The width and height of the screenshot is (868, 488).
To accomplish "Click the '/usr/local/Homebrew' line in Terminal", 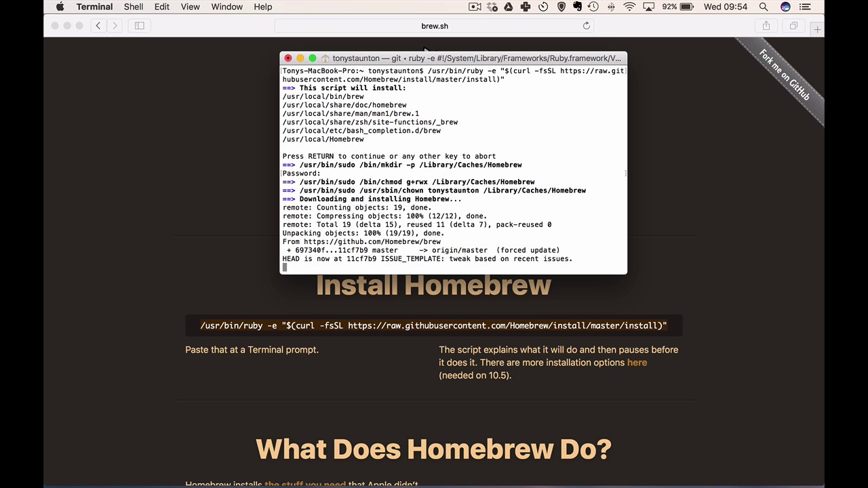I will pyautogui.click(x=323, y=139).
